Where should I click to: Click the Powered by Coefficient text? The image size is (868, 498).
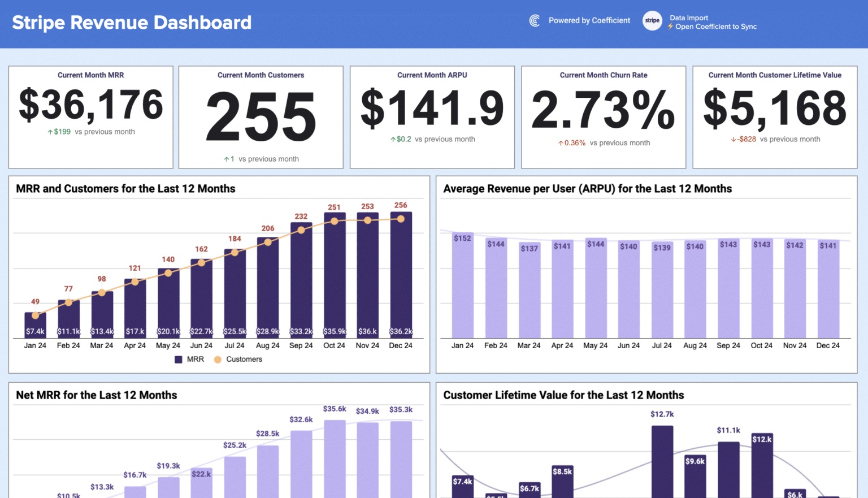[x=589, y=20]
